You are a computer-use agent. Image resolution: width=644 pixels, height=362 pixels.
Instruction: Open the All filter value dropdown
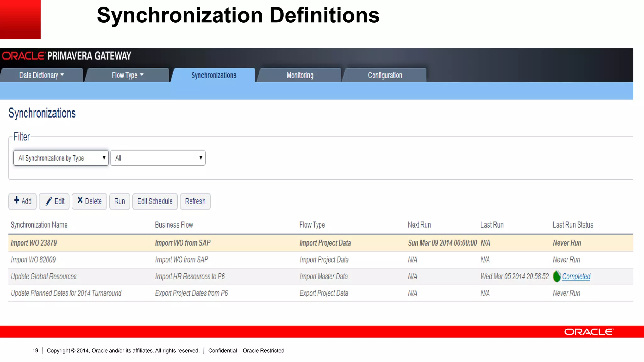pyautogui.click(x=158, y=158)
